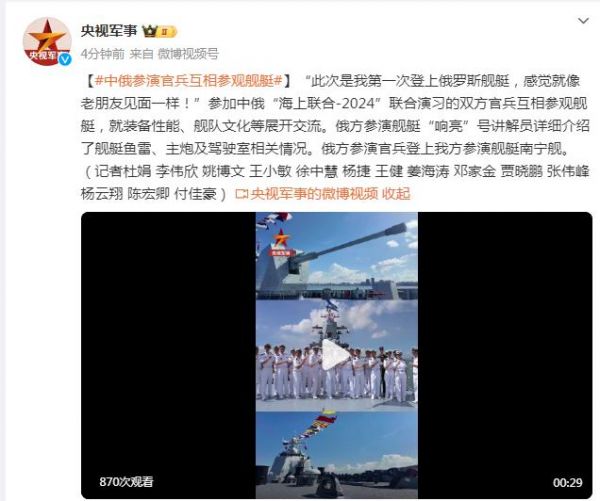Click the blue verified badge on avatar
600x501 pixels.
65,59
